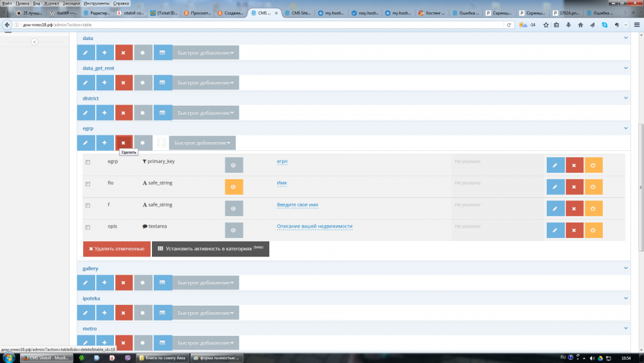Open the Введите свое имя link
Viewport: 644px width, 363px height.
(298, 205)
